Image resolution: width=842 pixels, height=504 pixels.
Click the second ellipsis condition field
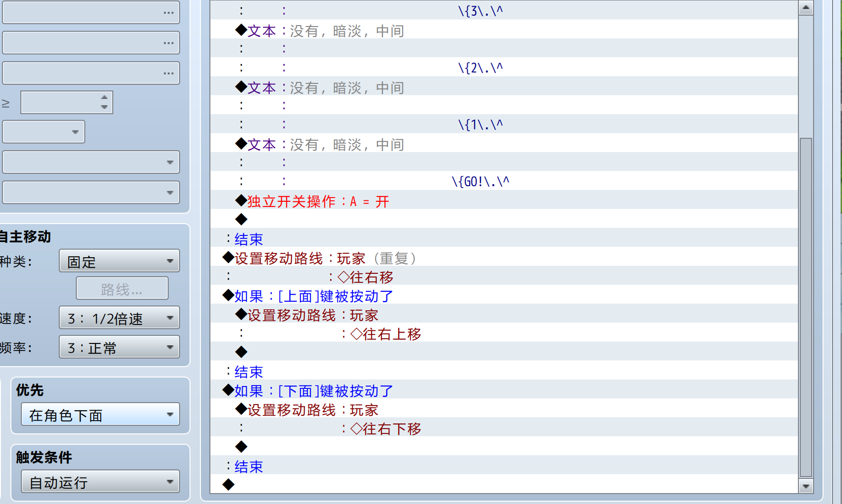(x=91, y=43)
